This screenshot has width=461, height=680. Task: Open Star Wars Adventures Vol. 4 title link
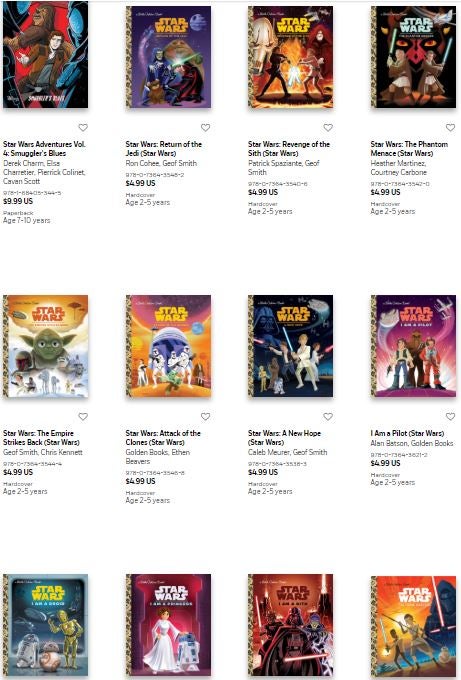click(44, 149)
